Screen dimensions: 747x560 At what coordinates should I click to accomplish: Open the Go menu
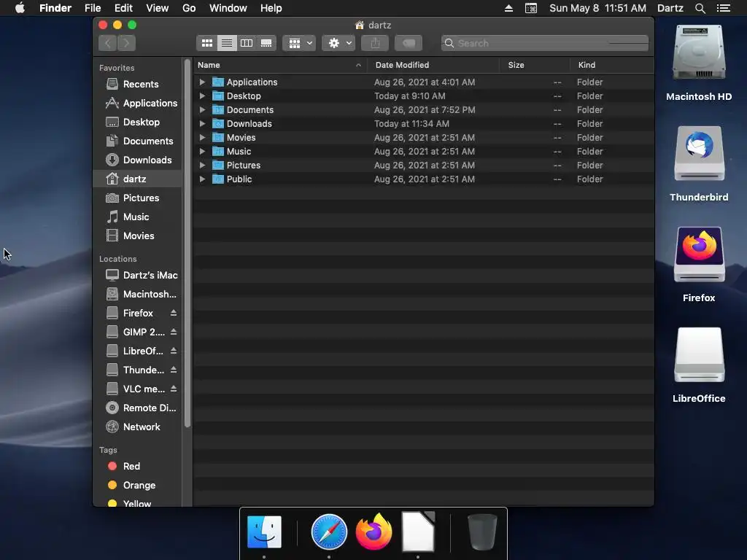pyautogui.click(x=189, y=8)
